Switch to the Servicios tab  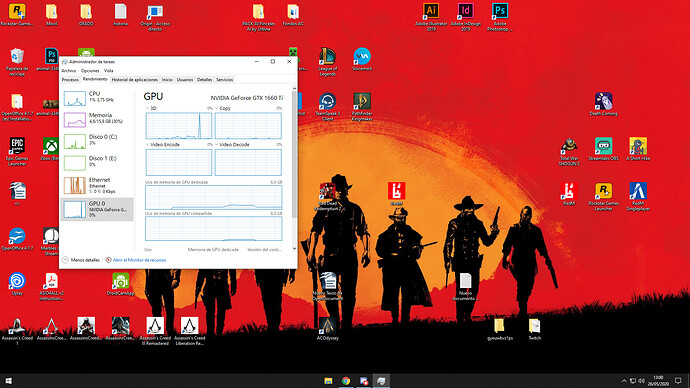pos(224,80)
